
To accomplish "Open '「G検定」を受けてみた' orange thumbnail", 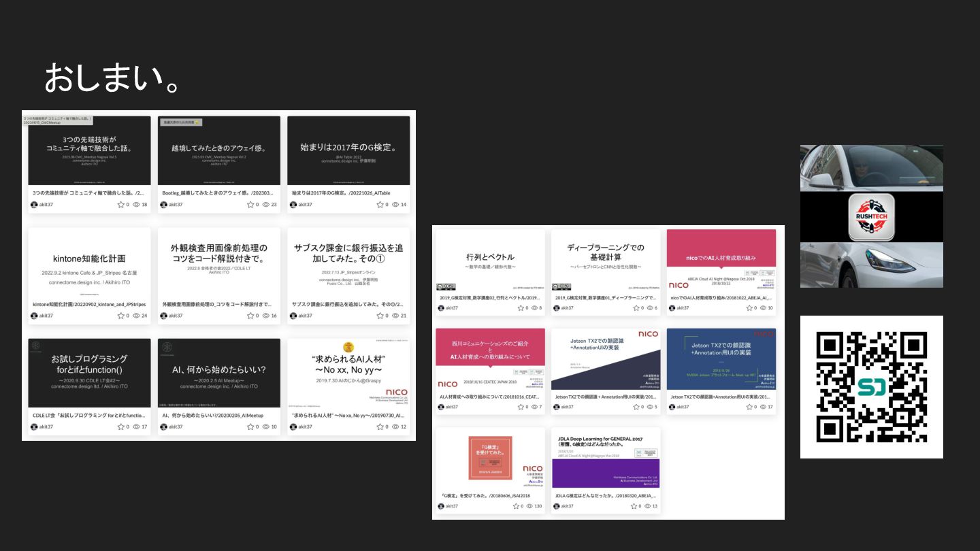I will click(x=490, y=458).
